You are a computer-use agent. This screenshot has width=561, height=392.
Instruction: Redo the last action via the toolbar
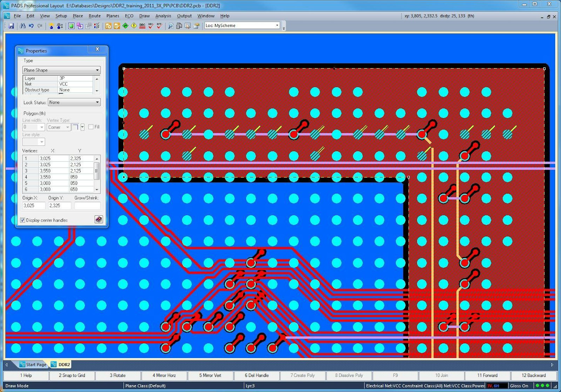click(40, 25)
